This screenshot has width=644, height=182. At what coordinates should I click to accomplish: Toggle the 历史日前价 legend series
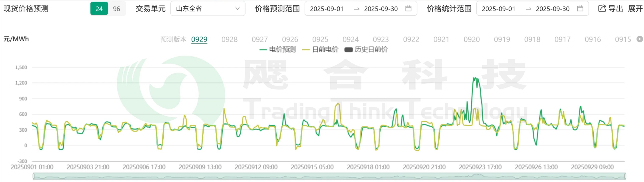pos(366,49)
